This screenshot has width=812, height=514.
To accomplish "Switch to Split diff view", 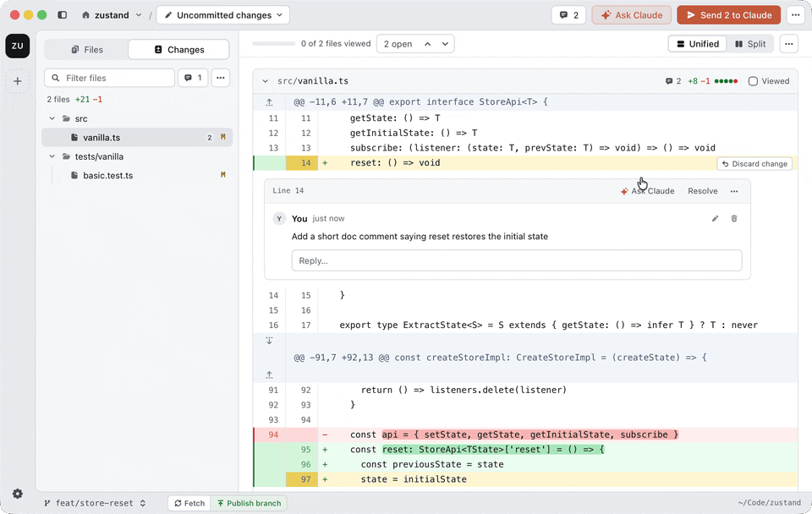I will (x=750, y=44).
